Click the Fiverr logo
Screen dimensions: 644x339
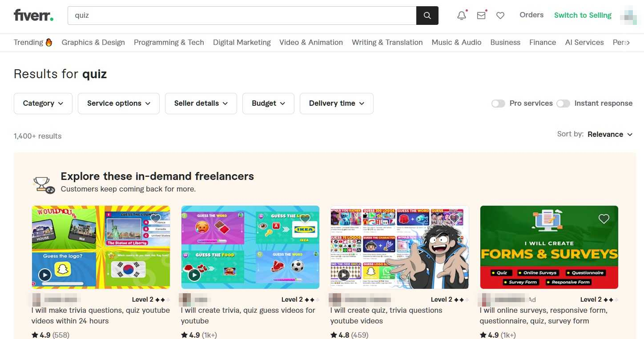pos(33,16)
